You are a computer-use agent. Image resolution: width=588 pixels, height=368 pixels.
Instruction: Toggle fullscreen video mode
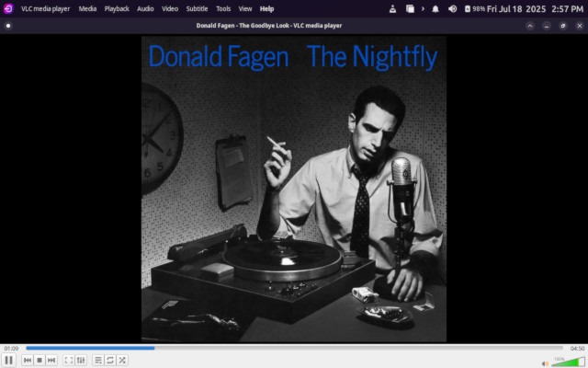pyautogui.click(x=69, y=360)
